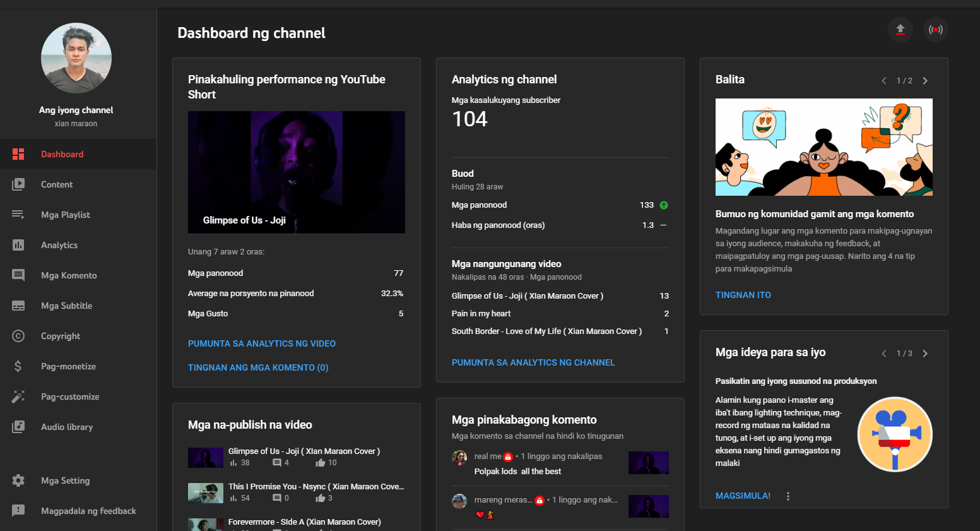This screenshot has width=980, height=531.
Task: Go to next Balita news card
Action: click(925, 81)
